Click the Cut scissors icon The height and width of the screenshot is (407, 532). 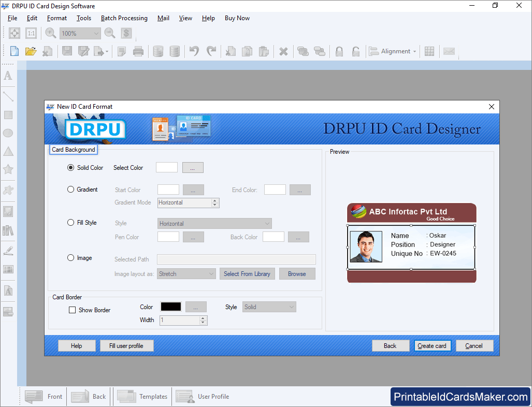click(231, 51)
